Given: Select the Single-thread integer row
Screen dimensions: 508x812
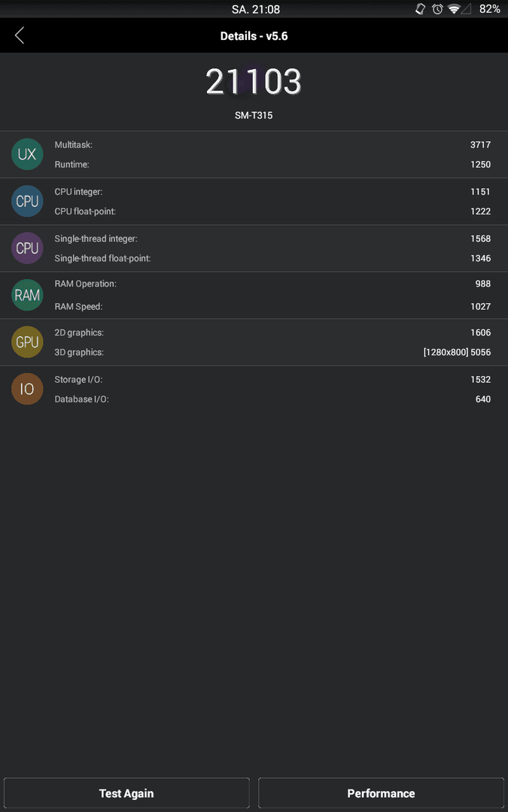Looking at the screenshot, I should (x=272, y=239).
